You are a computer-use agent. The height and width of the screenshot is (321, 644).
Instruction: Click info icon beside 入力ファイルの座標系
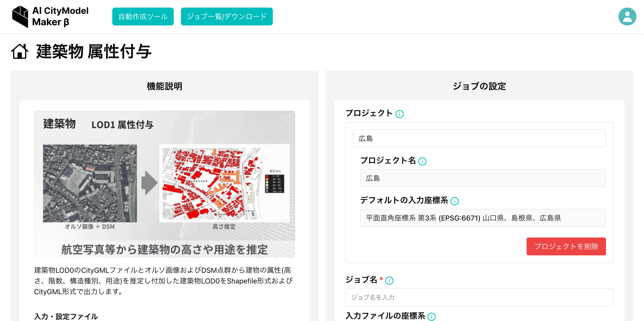click(431, 317)
